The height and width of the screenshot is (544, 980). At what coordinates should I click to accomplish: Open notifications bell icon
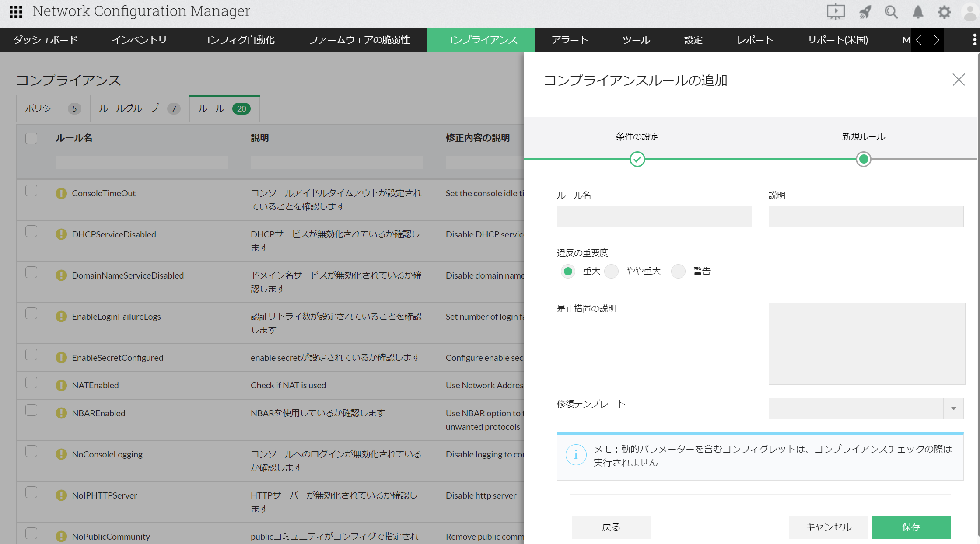[x=917, y=12]
